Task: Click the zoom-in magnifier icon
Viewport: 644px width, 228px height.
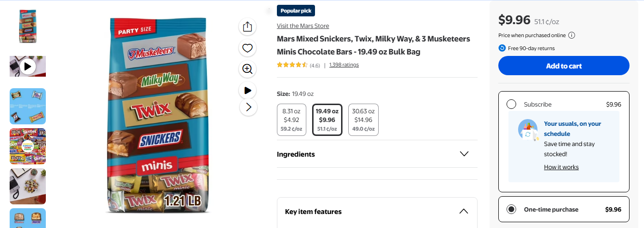Action: coord(247,69)
